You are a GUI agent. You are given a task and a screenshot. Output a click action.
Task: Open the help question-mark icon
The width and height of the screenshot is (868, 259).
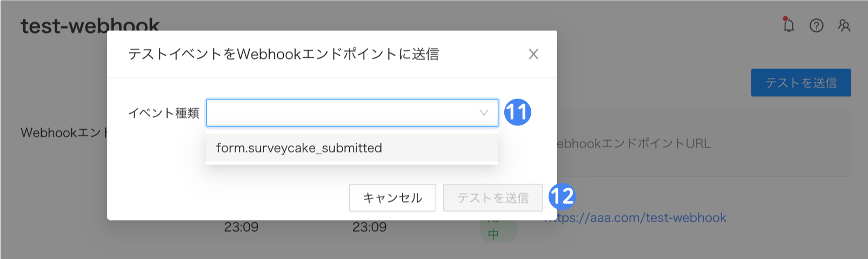point(816,25)
